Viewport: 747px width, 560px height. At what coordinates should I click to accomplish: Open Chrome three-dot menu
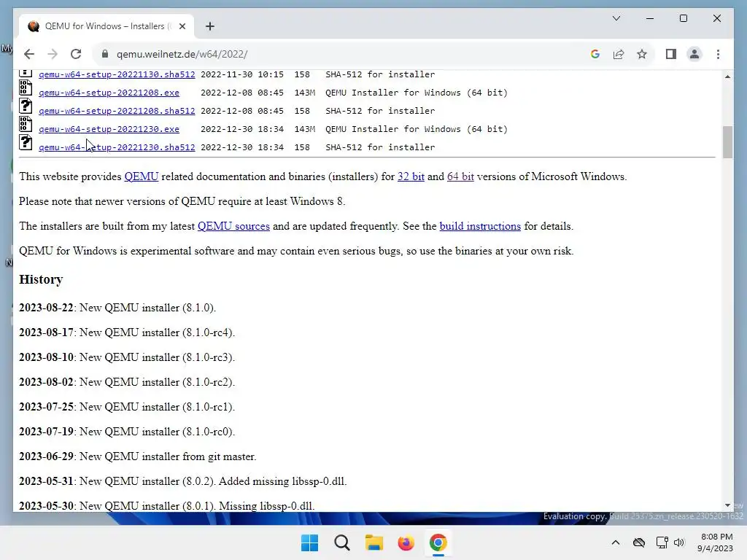tap(718, 54)
